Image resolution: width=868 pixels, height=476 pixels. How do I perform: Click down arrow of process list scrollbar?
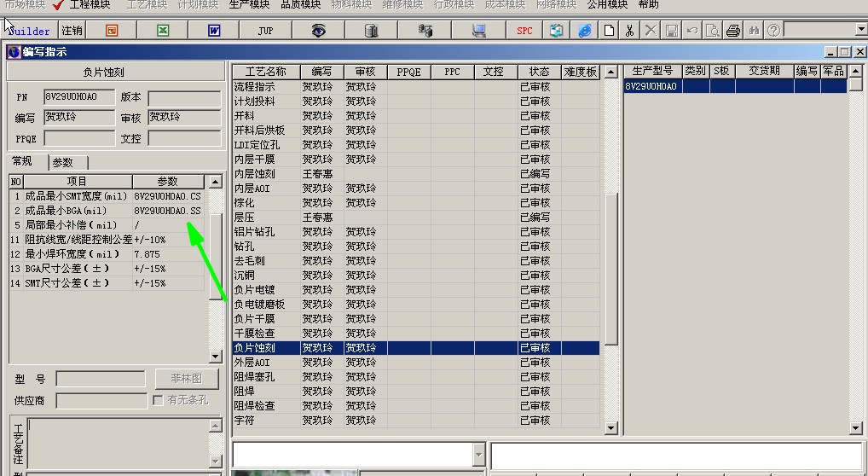pyautogui.click(x=611, y=427)
